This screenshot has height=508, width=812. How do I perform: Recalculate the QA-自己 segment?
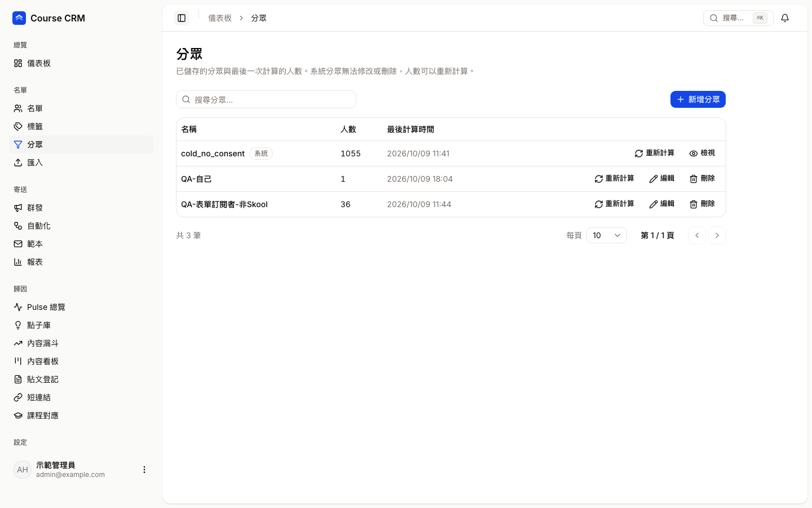click(x=614, y=179)
